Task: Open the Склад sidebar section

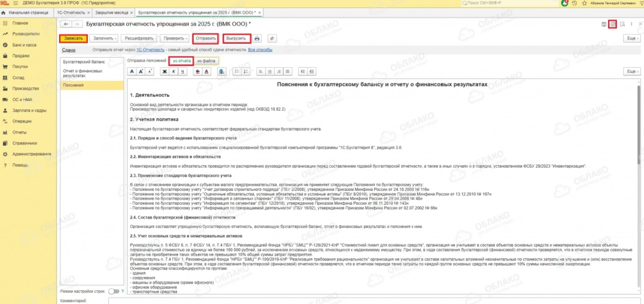Action: click(18, 77)
